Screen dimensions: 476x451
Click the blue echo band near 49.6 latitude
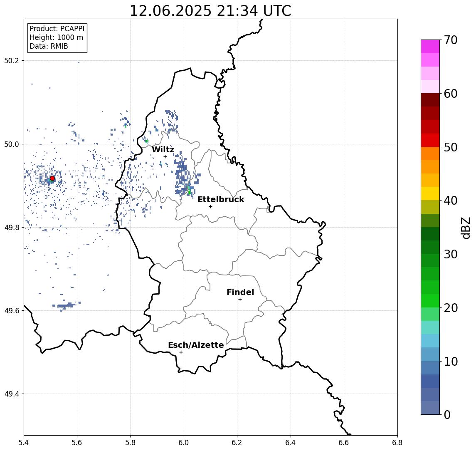(x=66, y=306)
